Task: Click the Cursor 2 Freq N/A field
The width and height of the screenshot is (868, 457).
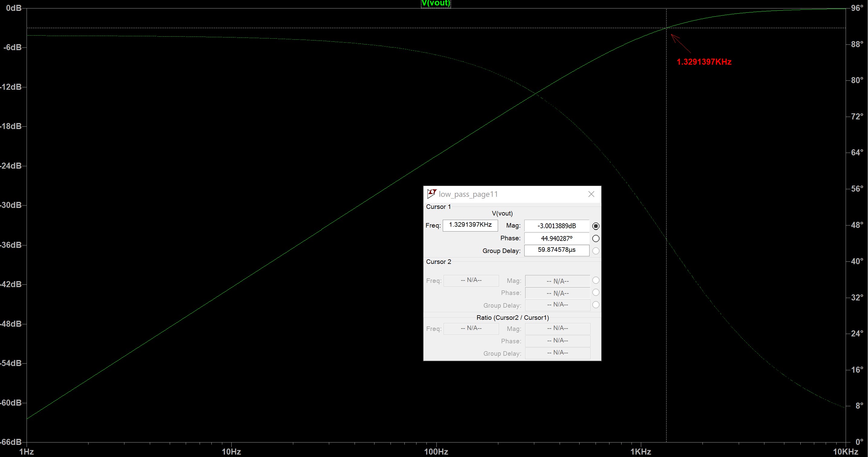Action: tap(471, 280)
